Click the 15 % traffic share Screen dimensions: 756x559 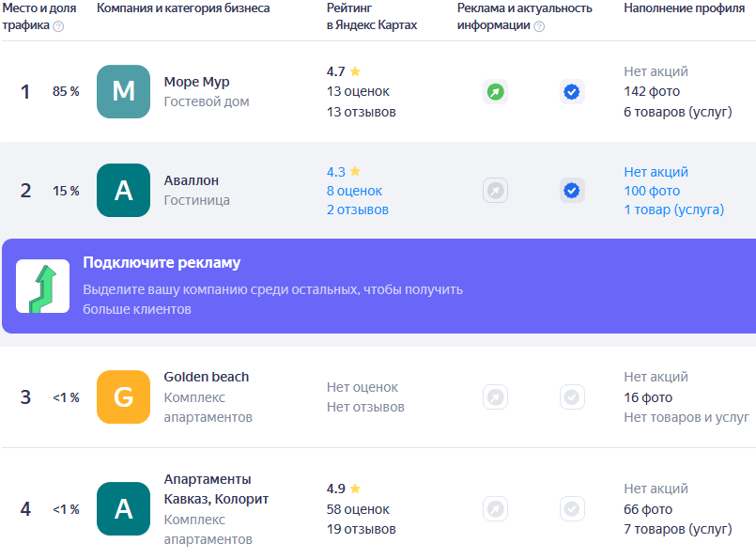(66, 191)
